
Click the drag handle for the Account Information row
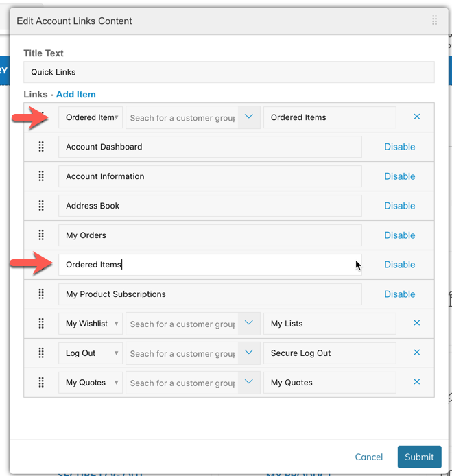click(x=41, y=176)
